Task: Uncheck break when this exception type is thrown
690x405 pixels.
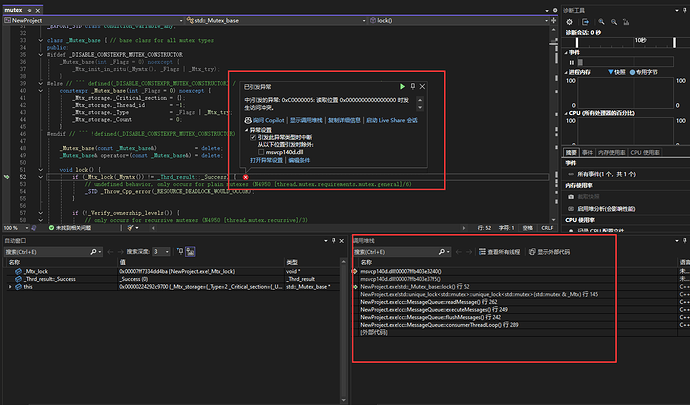Action: (x=253, y=137)
